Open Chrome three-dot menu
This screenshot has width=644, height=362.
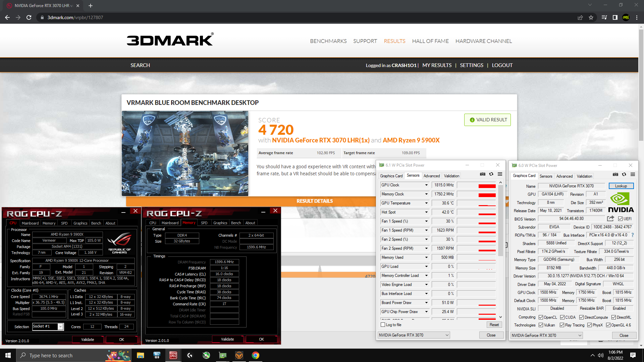tap(637, 17)
